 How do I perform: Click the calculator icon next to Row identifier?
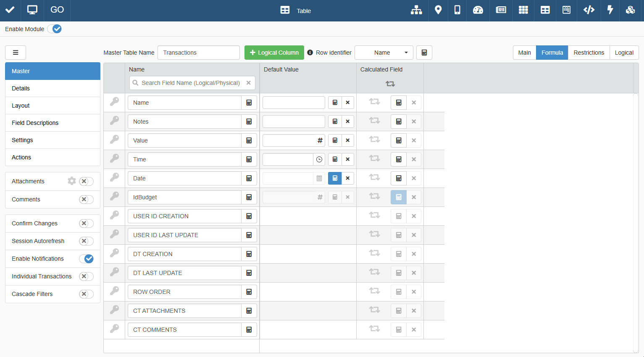click(x=424, y=53)
